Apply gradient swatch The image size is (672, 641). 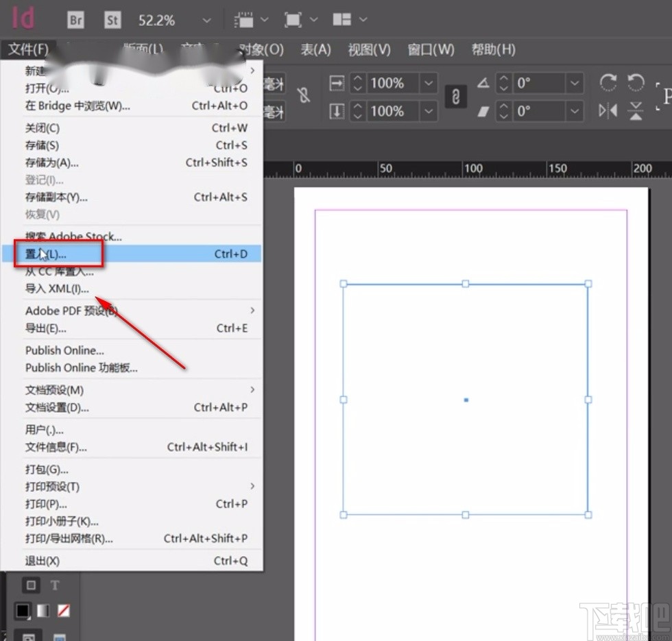click(x=43, y=611)
